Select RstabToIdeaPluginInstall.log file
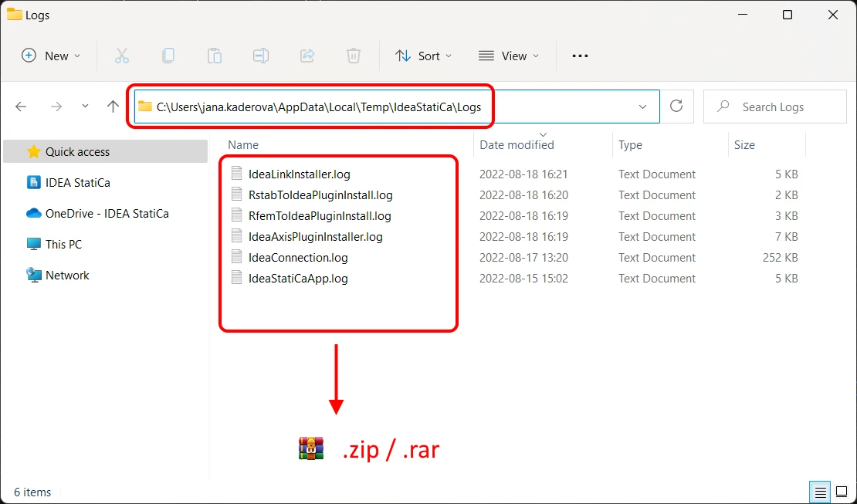Viewport: 857px width, 504px height. tap(320, 195)
